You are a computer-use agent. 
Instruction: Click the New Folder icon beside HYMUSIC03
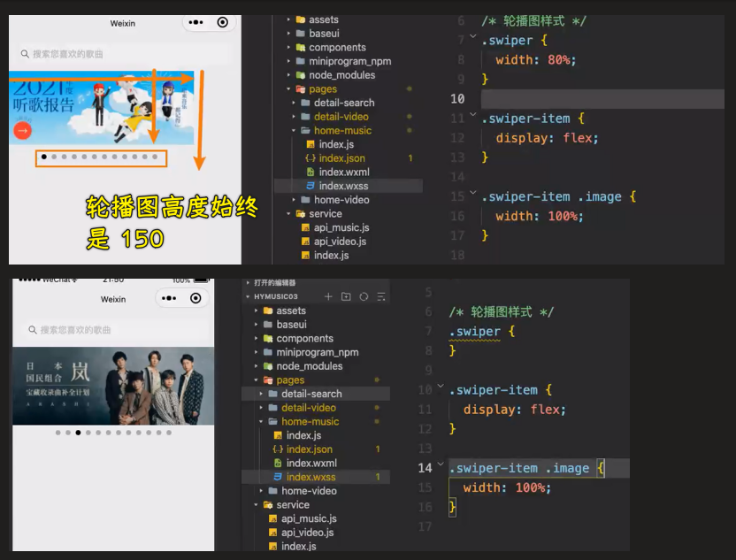(x=346, y=296)
